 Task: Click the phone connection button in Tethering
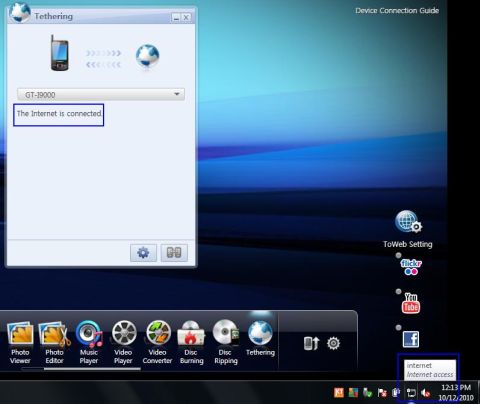tap(174, 253)
